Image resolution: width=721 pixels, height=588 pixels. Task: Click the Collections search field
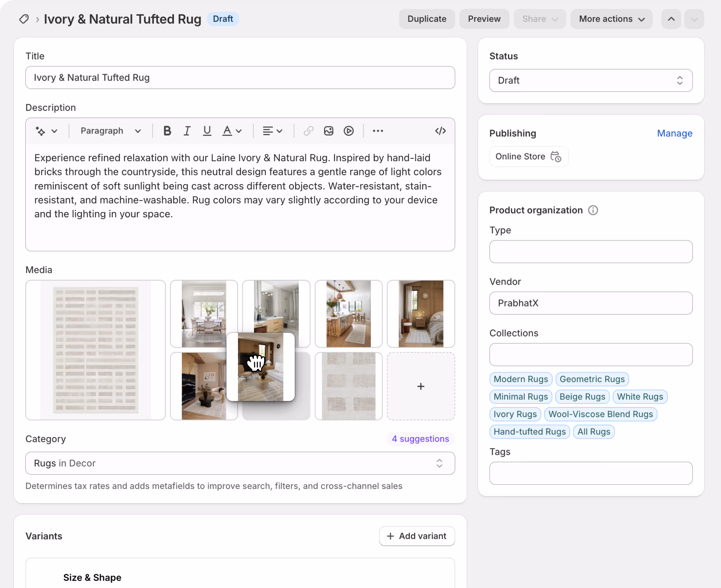[x=591, y=355]
